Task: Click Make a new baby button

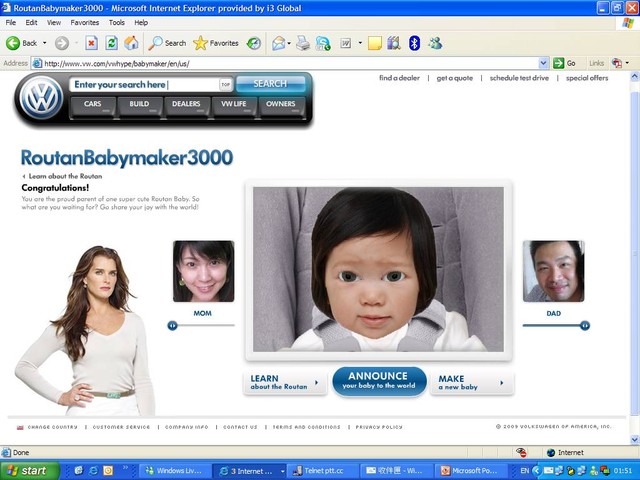Action: [x=472, y=382]
